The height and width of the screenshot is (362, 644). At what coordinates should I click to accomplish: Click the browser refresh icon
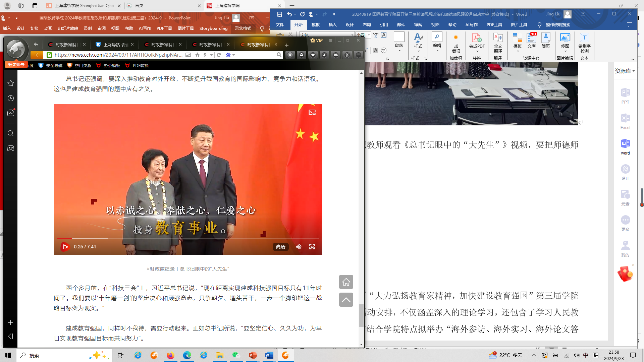219,55
